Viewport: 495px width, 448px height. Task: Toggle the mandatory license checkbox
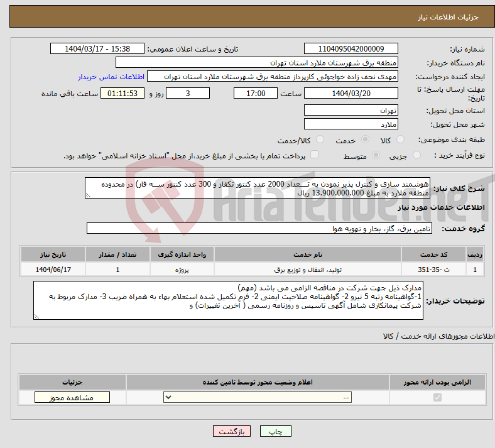click(x=438, y=397)
